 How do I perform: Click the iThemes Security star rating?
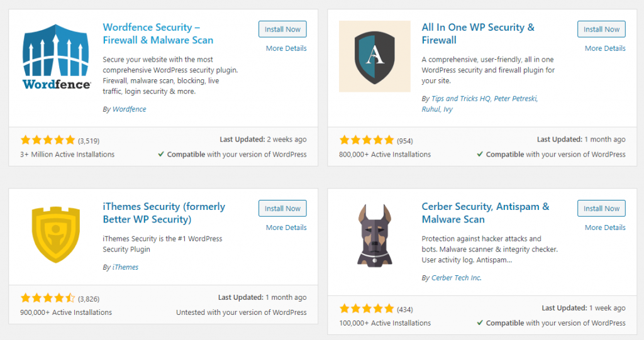(x=48, y=298)
